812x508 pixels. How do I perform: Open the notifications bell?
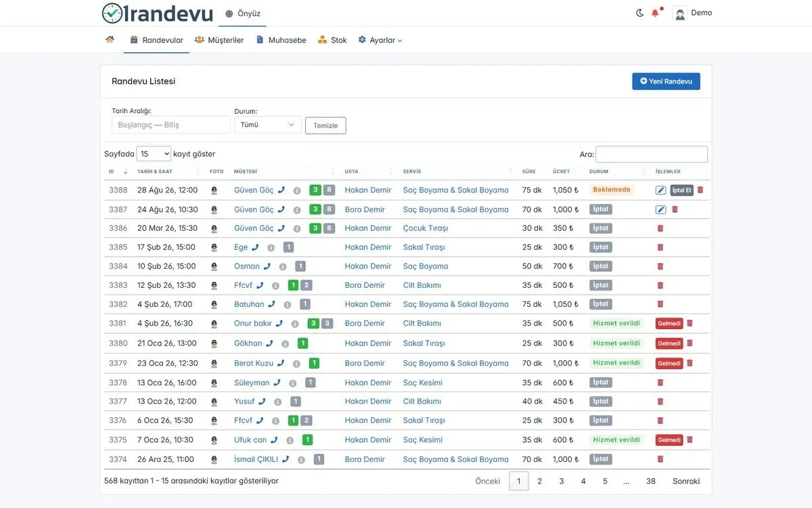coord(655,13)
